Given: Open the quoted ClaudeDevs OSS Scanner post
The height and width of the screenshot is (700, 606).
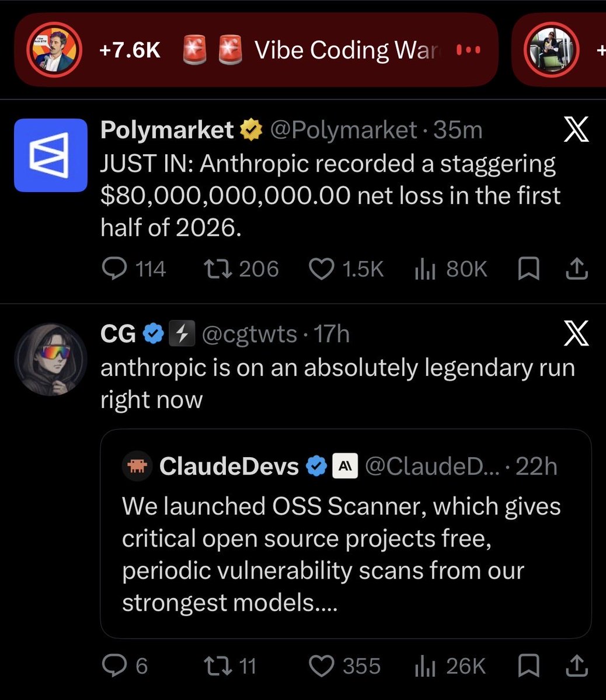Looking at the screenshot, I should (346, 534).
